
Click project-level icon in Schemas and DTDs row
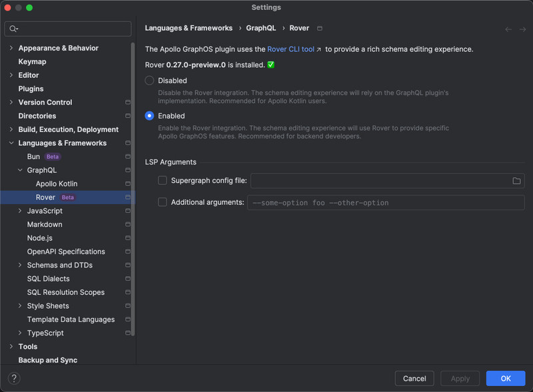[x=128, y=265]
